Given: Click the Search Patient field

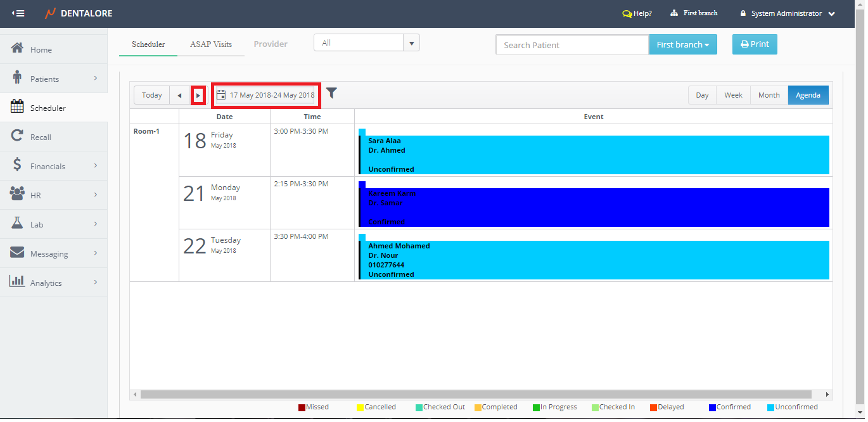Looking at the screenshot, I should [x=571, y=45].
